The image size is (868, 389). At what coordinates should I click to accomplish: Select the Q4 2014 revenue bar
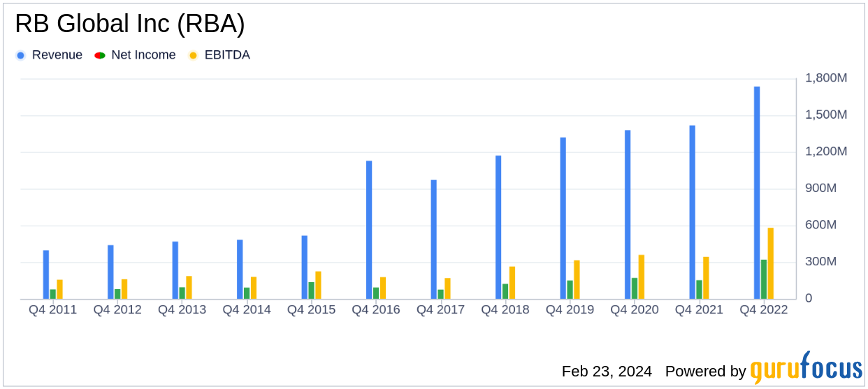coord(240,270)
